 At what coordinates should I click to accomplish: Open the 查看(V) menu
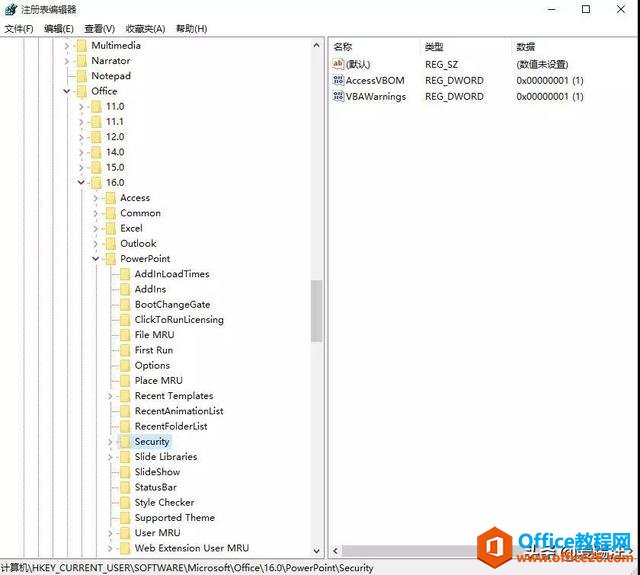[100, 29]
